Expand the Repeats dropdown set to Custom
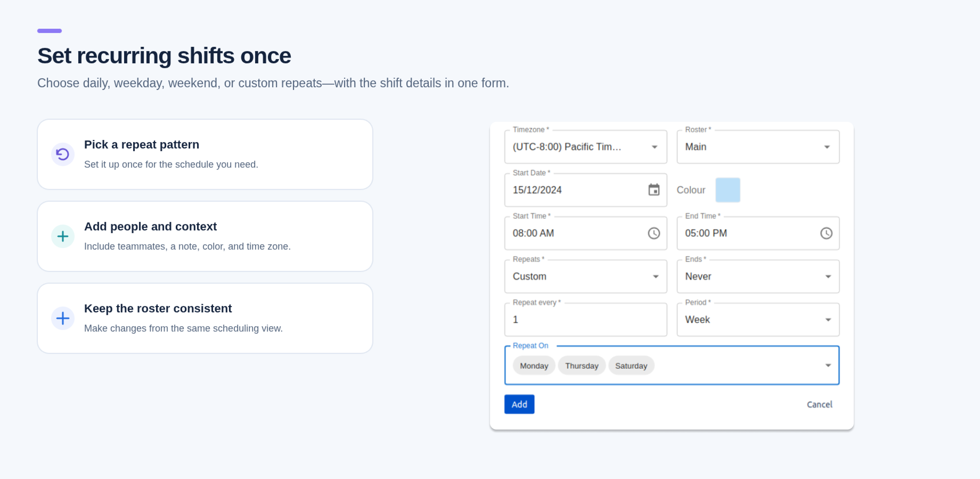This screenshot has width=980, height=479. pos(585,276)
